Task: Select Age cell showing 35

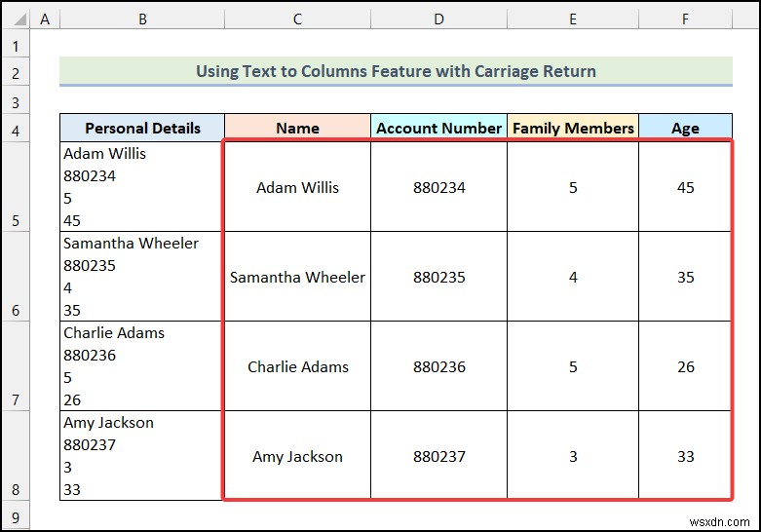Action: click(x=685, y=277)
